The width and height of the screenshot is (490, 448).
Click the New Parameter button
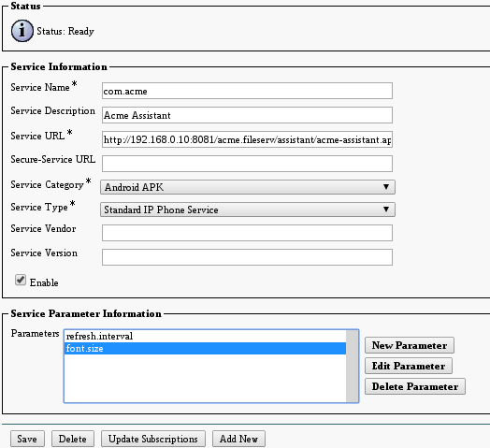click(x=410, y=345)
